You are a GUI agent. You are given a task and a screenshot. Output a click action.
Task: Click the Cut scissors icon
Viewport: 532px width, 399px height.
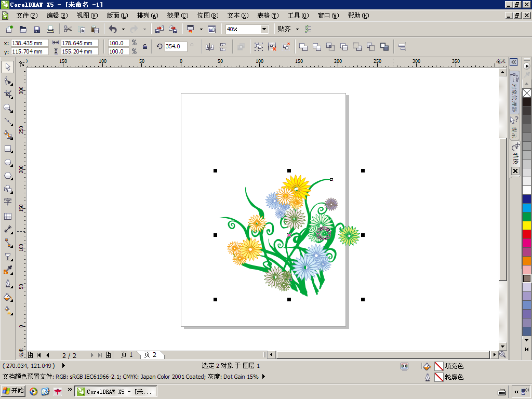click(68, 29)
